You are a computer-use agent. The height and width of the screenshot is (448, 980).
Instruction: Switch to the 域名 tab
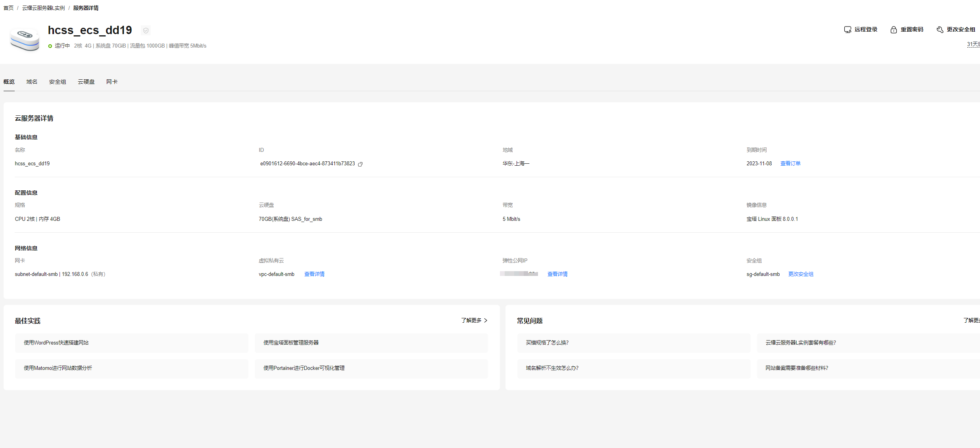click(x=32, y=82)
